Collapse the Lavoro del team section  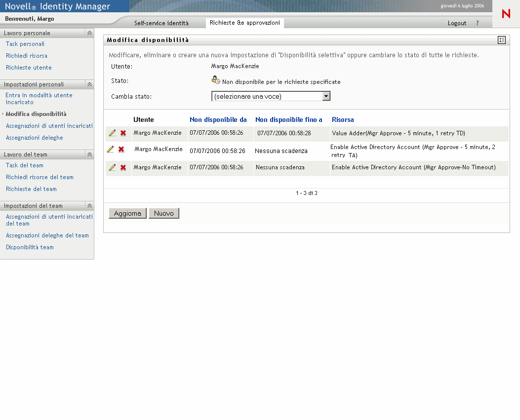(x=89, y=154)
